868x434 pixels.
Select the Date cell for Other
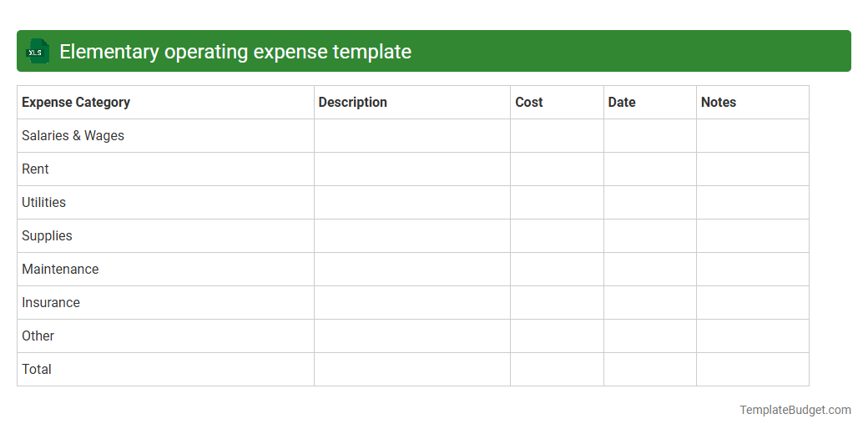coord(650,336)
